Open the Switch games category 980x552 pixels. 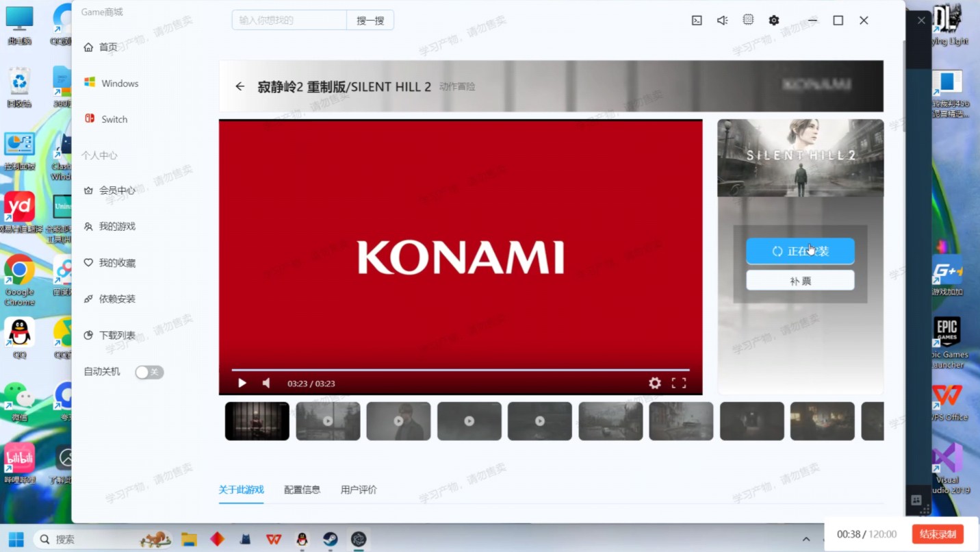(106, 119)
